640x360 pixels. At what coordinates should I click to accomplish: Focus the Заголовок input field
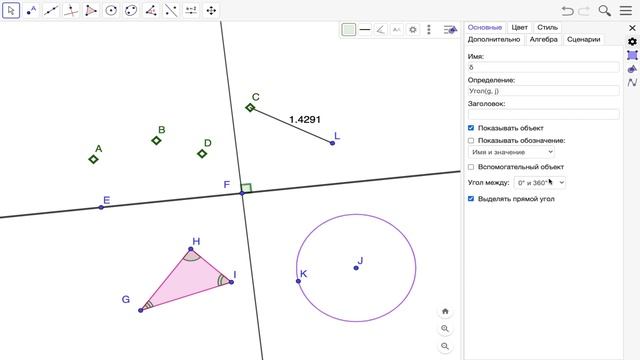click(543, 115)
